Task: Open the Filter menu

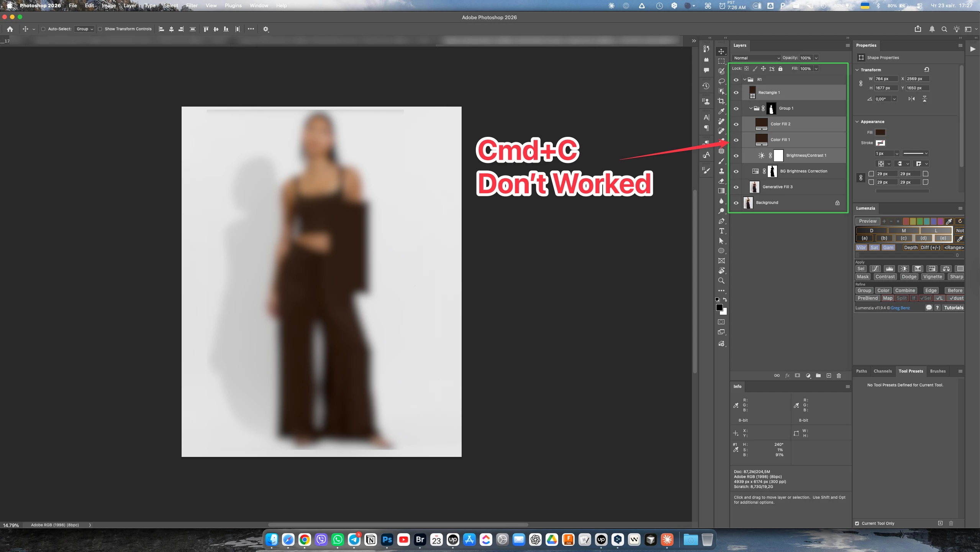Action: (192, 5)
